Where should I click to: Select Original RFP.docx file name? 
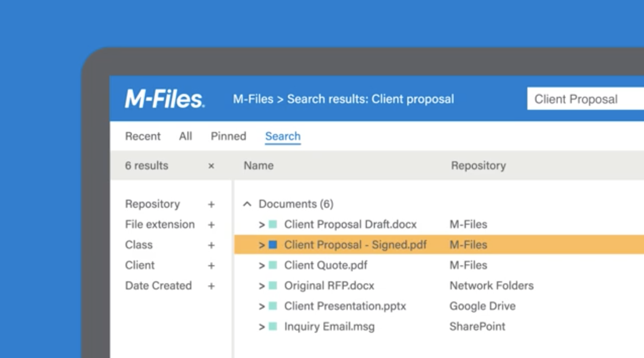point(329,285)
